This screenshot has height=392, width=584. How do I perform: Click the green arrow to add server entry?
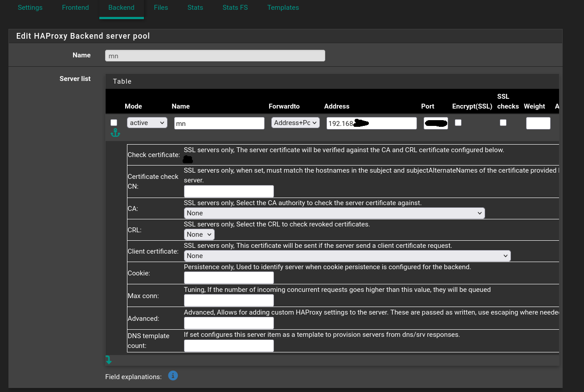point(109,360)
